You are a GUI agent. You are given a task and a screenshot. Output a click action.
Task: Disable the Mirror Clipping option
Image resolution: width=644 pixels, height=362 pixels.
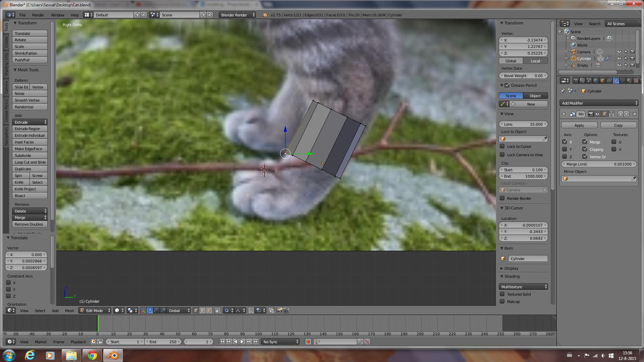pos(585,149)
